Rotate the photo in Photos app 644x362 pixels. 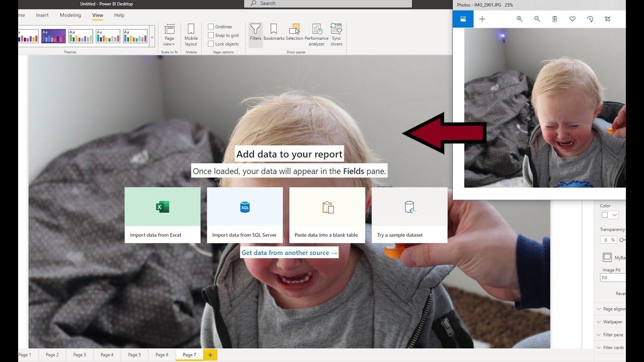click(590, 19)
